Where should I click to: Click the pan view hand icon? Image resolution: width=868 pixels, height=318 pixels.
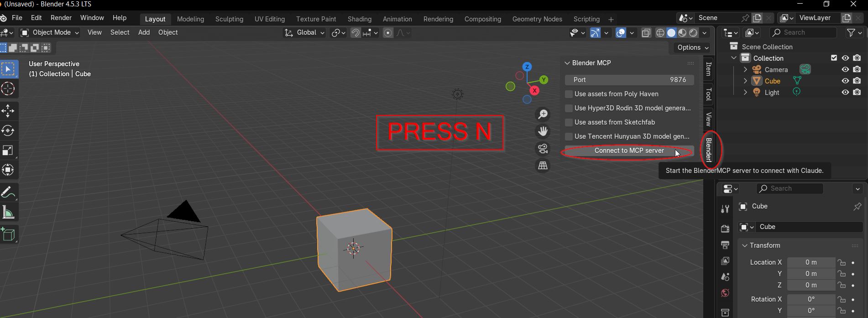point(543,131)
